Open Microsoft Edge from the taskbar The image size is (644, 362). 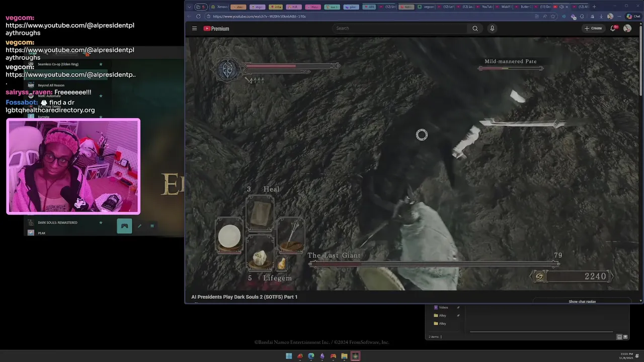coord(311,356)
